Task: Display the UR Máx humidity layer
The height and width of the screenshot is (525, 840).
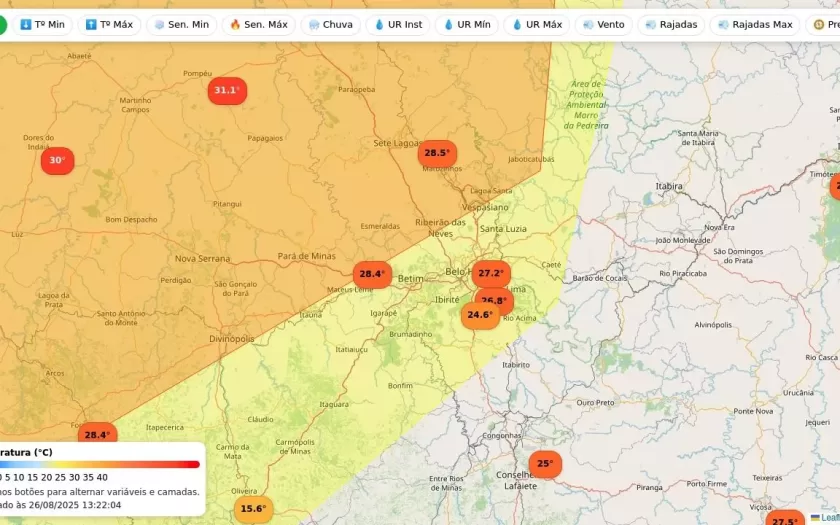Action: [537, 24]
